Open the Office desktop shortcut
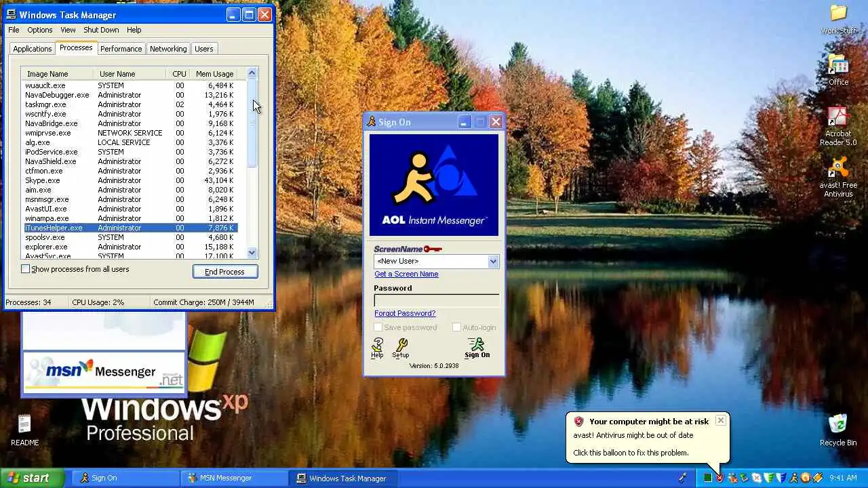Image resolution: width=868 pixels, height=488 pixels. click(x=839, y=70)
